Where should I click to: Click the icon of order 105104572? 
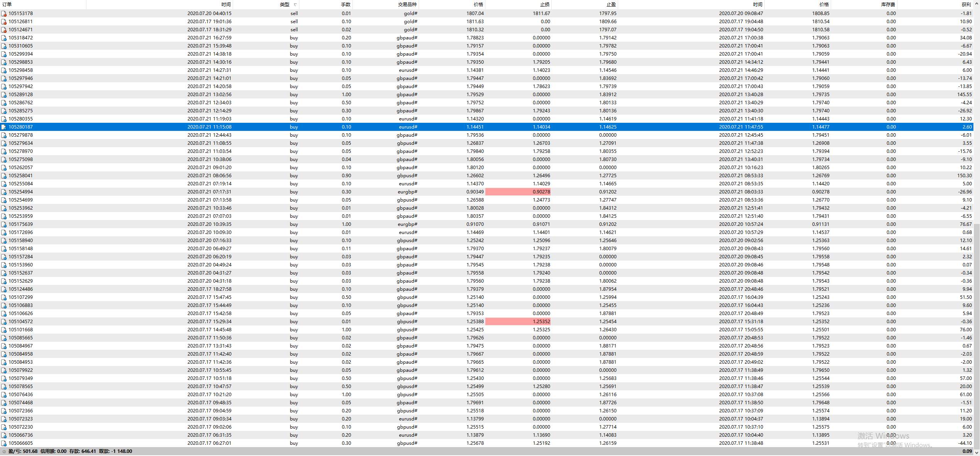(x=4, y=322)
